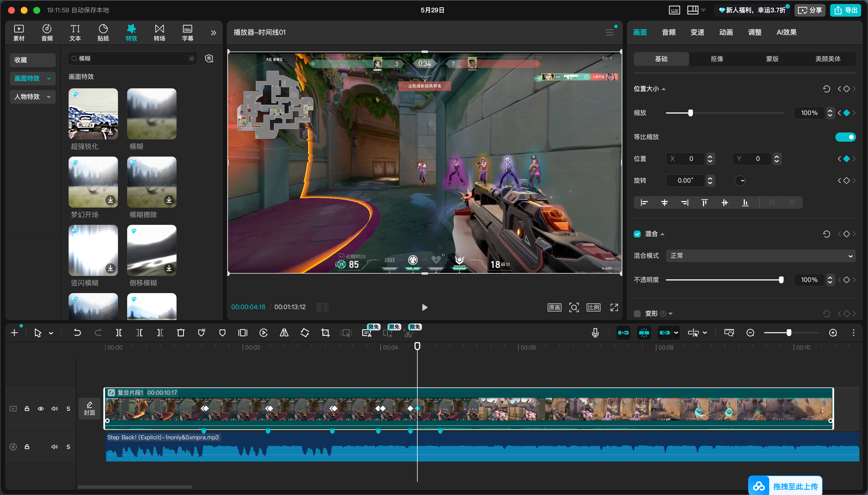The image size is (868, 495).
Task: Click the 新人福利 promotion banner
Action: coord(752,10)
